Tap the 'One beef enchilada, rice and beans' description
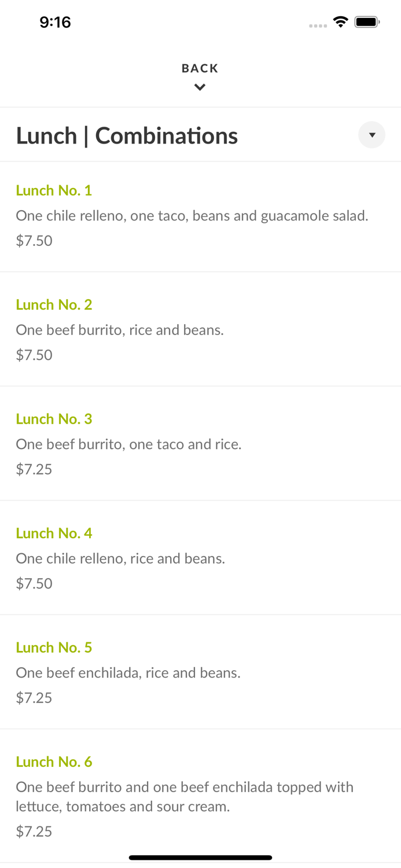Image resolution: width=401 pixels, height=868 pixels. [x=128, y=673]
